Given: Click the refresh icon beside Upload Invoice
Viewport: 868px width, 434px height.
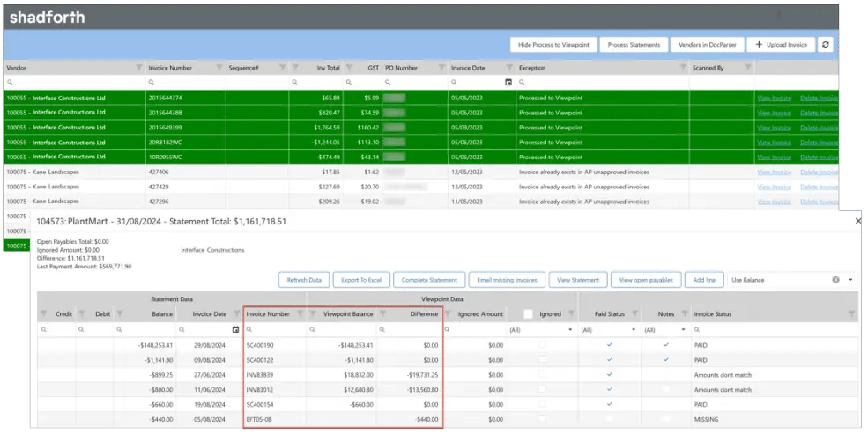Looking at the screenshot, I should (x=826, y=45).
